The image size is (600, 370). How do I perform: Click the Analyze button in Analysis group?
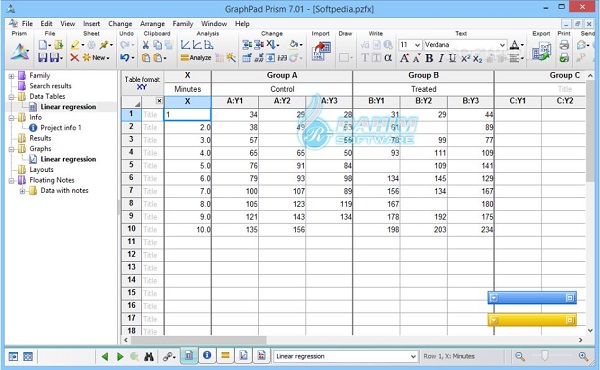[196, 58]
